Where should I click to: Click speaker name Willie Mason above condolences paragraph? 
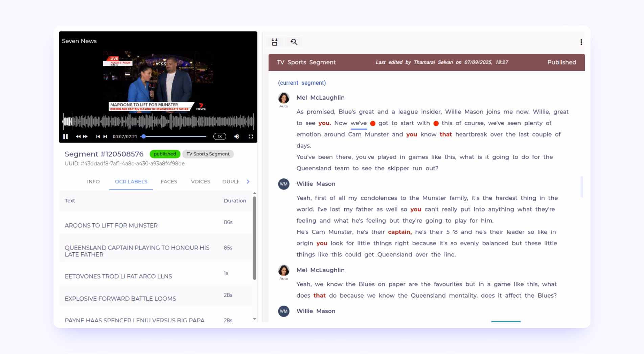coord(316,184)
